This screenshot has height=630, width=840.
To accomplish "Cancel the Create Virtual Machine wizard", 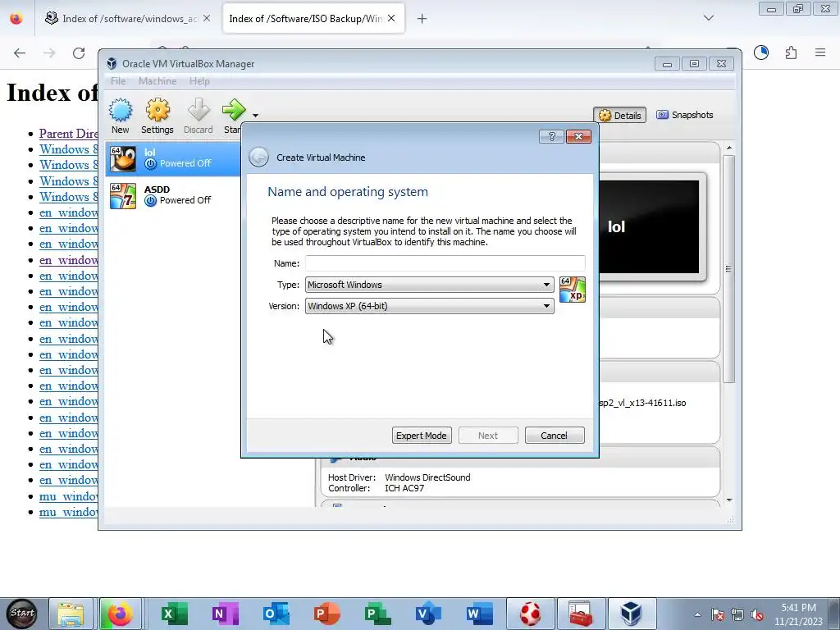I will point(555,436).
